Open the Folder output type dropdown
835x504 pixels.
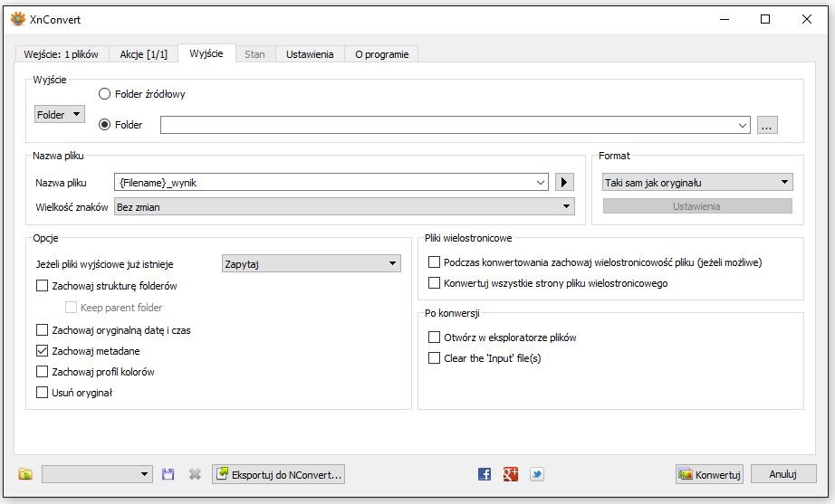(60, 114)
